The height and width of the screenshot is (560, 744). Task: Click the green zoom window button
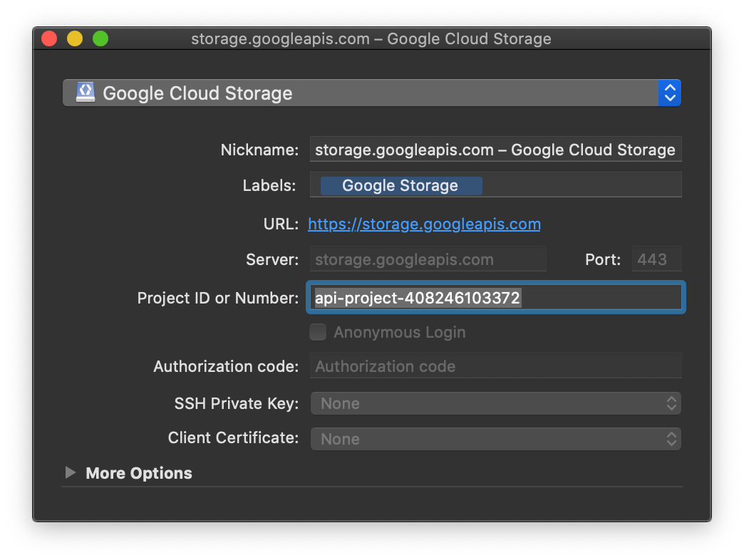tap(100, 38)
